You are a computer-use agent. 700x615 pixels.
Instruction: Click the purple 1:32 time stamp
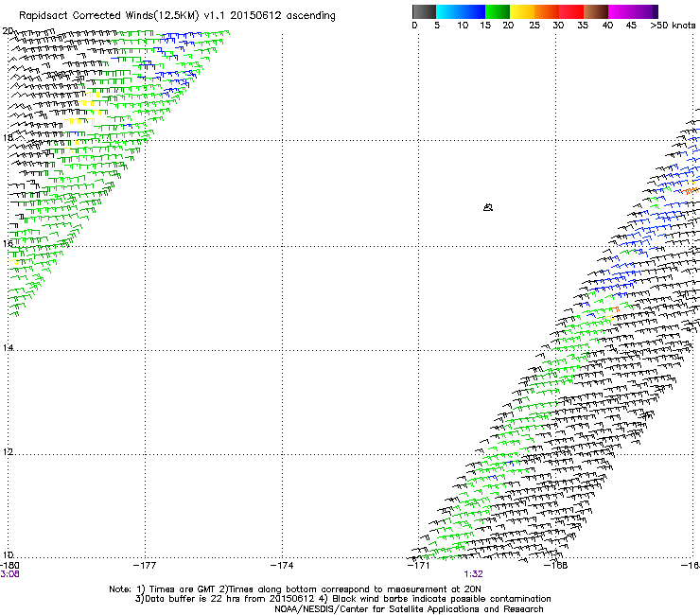tap(473, 574)
